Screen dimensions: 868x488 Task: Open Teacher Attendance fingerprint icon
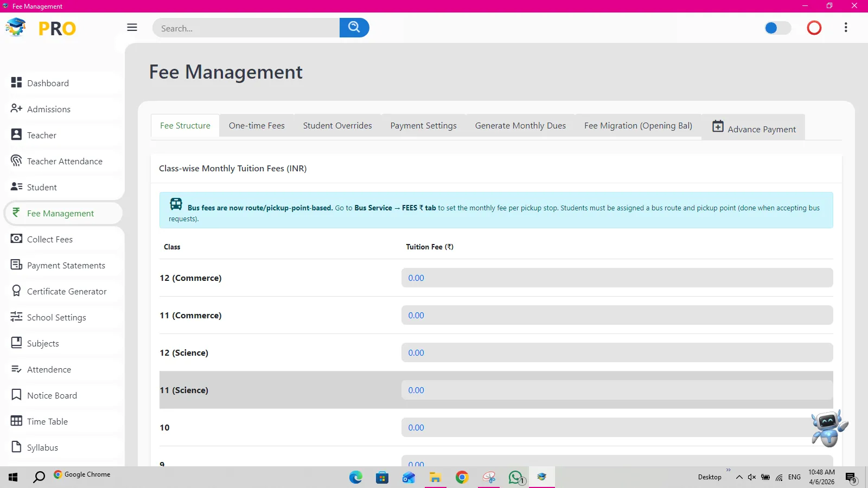(16, 160)
